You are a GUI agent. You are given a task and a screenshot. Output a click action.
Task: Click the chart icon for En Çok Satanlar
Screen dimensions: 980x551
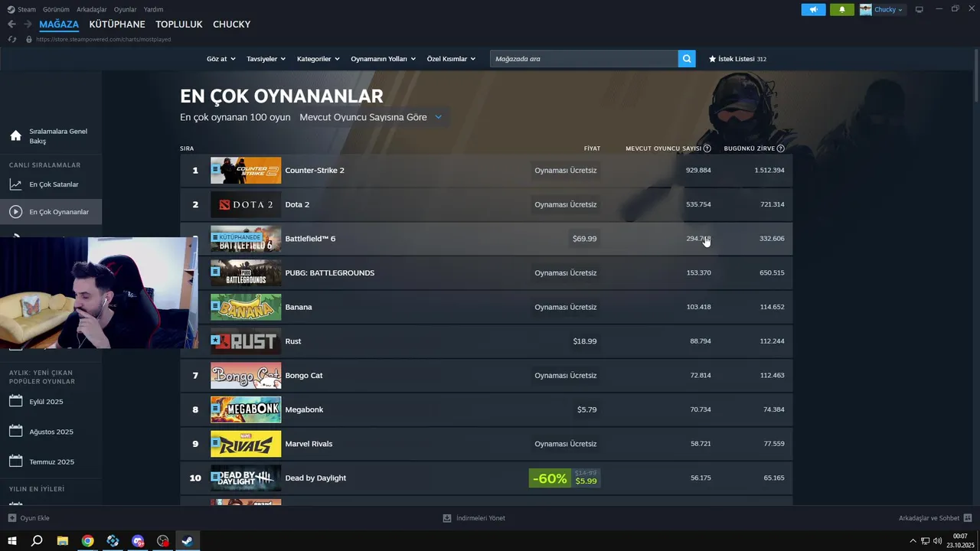(x=15, y=184)
